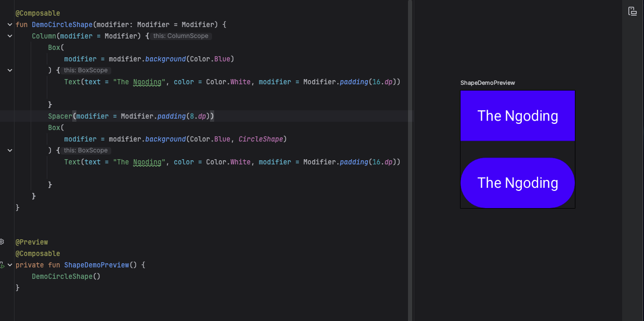Click the gear icon beside @Preview annotation

pos(2,242)
